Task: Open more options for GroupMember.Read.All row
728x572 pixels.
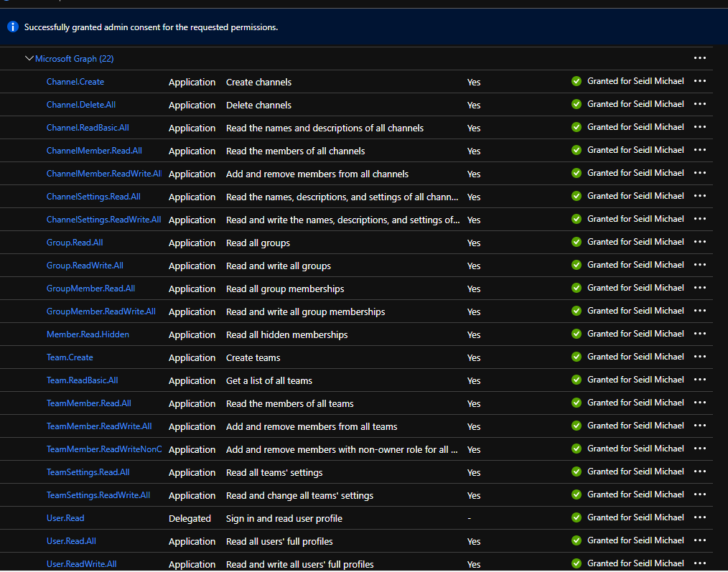Action: click(700, 288)
